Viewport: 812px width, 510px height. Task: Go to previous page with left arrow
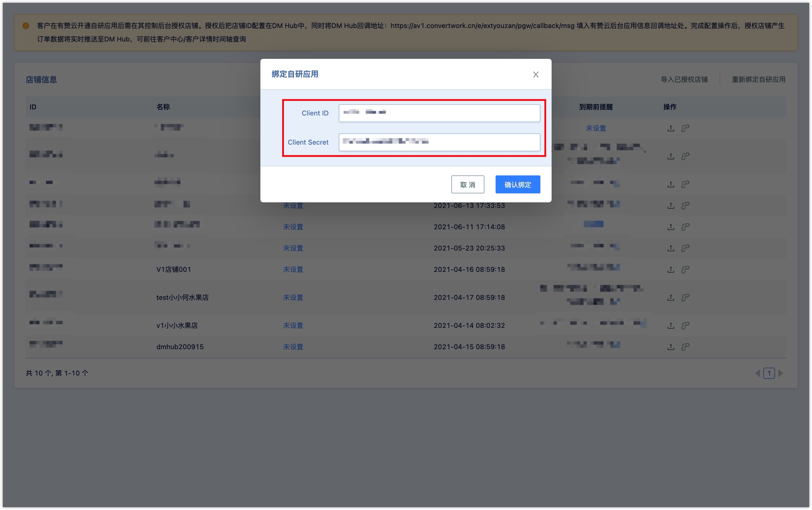pos(758,373)
